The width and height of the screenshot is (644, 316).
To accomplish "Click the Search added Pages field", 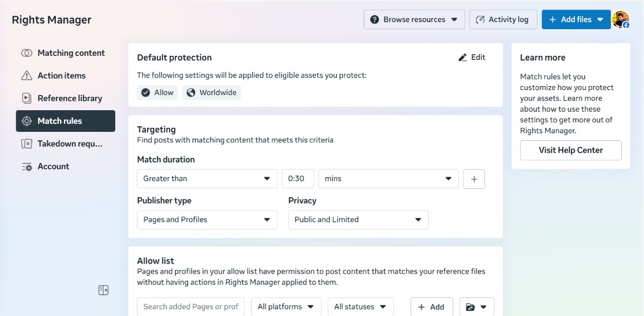I will click(x=191, y=307).
